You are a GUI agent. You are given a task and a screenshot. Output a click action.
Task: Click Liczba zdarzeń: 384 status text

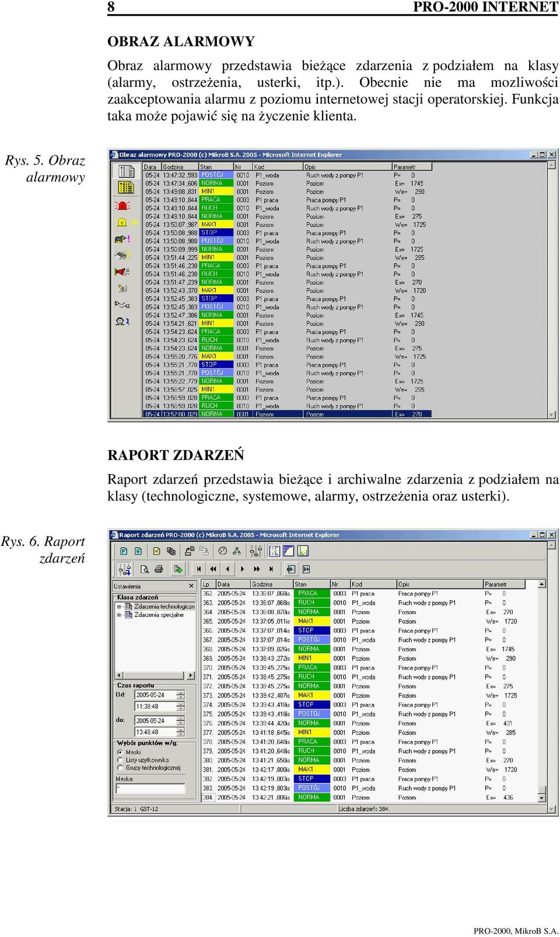point(364,809)
